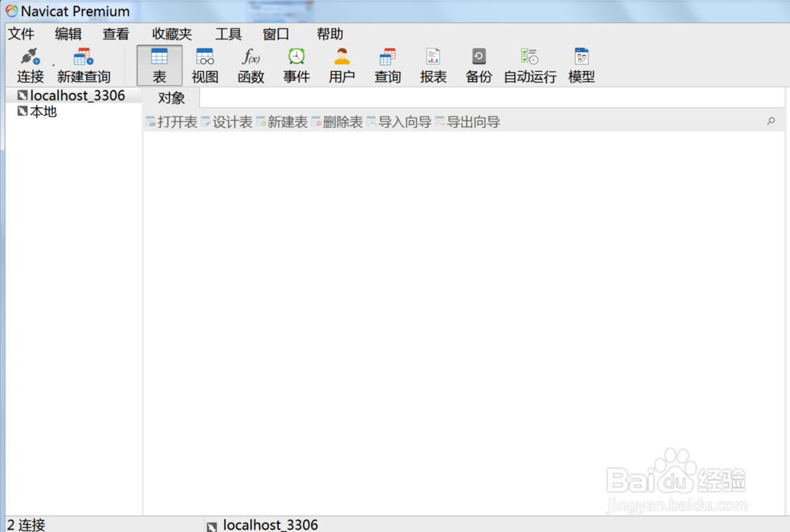Open the Automation (自动运行) toolbar icon
This screenshot has height=532, width=790.
click(529, 56)
